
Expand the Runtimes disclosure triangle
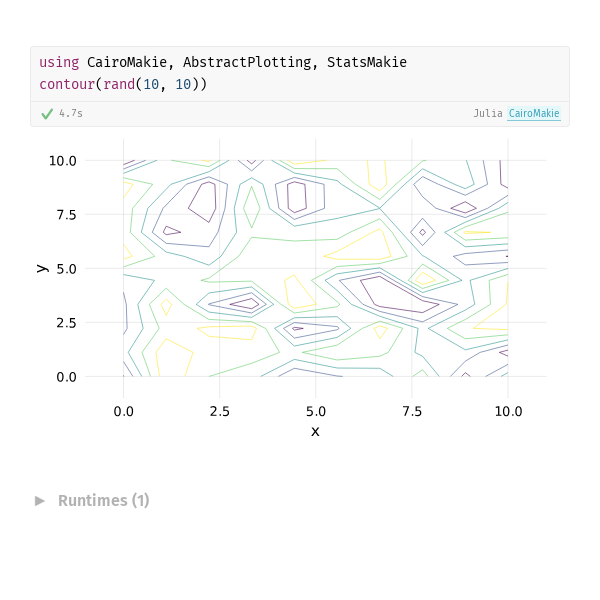(x=40, y=501)
